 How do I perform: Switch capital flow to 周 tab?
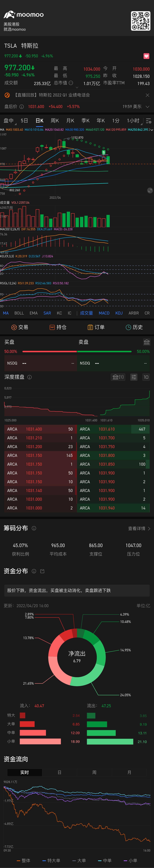94,772
